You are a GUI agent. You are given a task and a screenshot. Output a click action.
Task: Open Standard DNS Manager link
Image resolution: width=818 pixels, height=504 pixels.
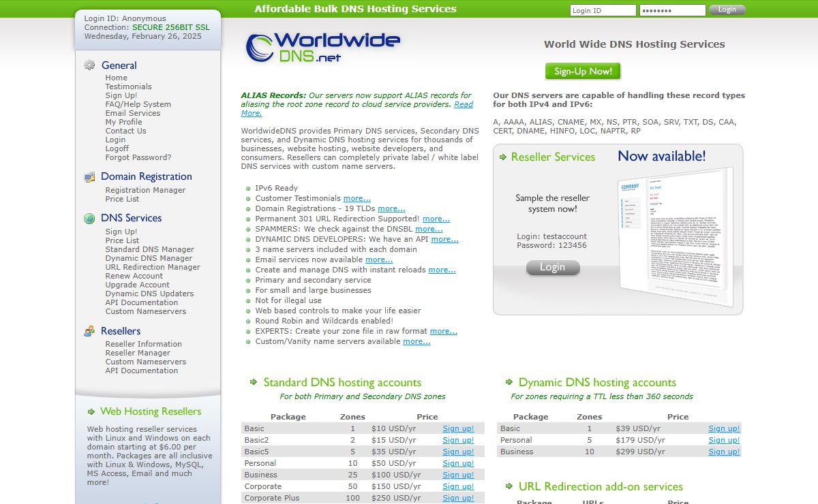[149, 249]
